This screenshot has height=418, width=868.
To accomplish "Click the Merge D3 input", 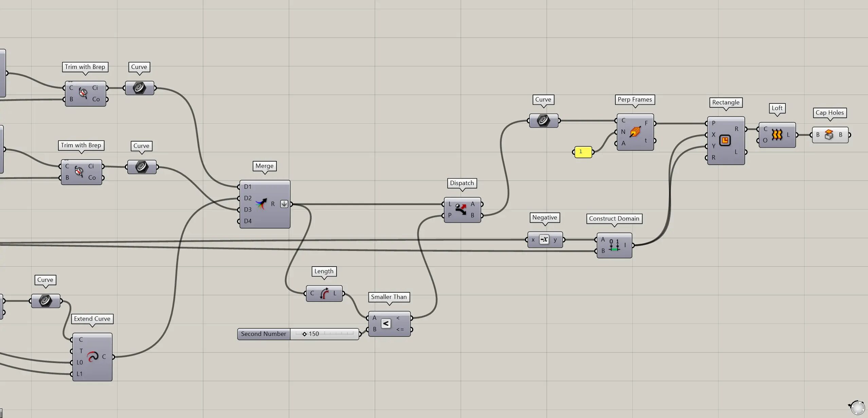I will [x=248, y=210].
